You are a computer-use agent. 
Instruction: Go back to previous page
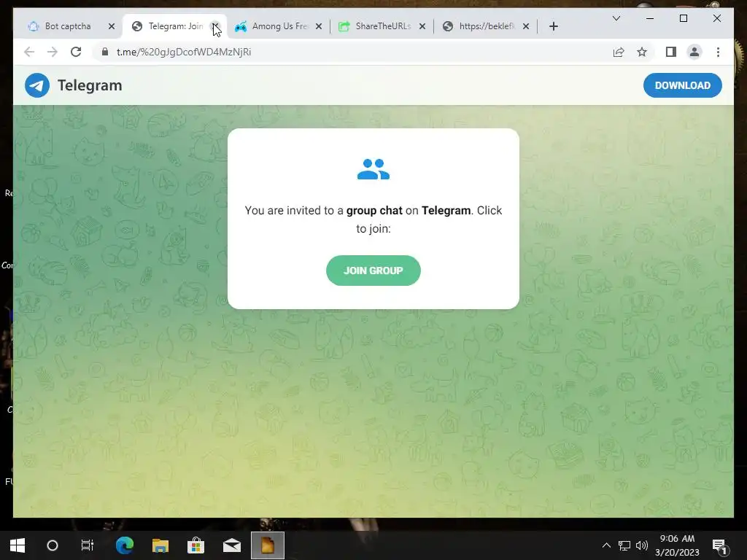point(29,52)
